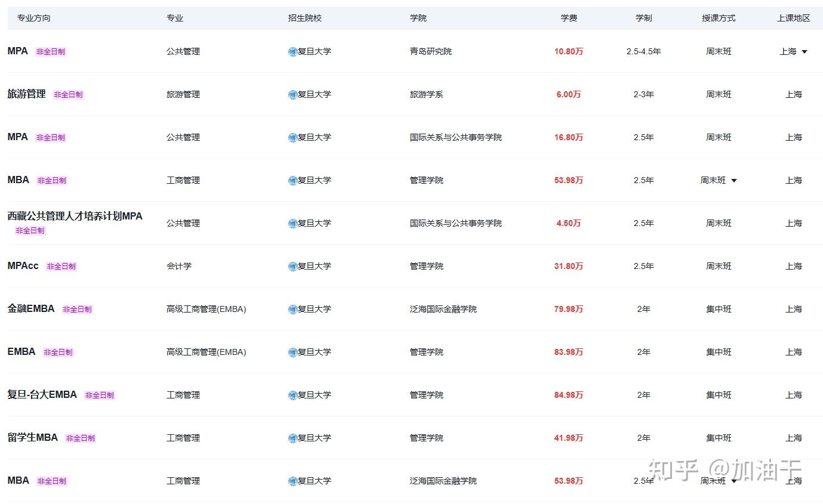The width and height of the screenshot is (823, 504).
Task: Click the 非全日制 tag beside 复旦-台大EMBA
Action: point(100,395)
